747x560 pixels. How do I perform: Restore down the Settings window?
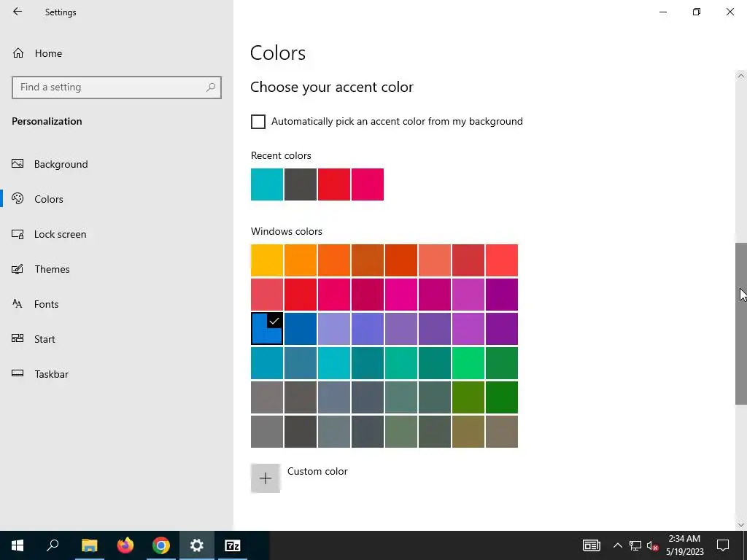tap(697, 12)
